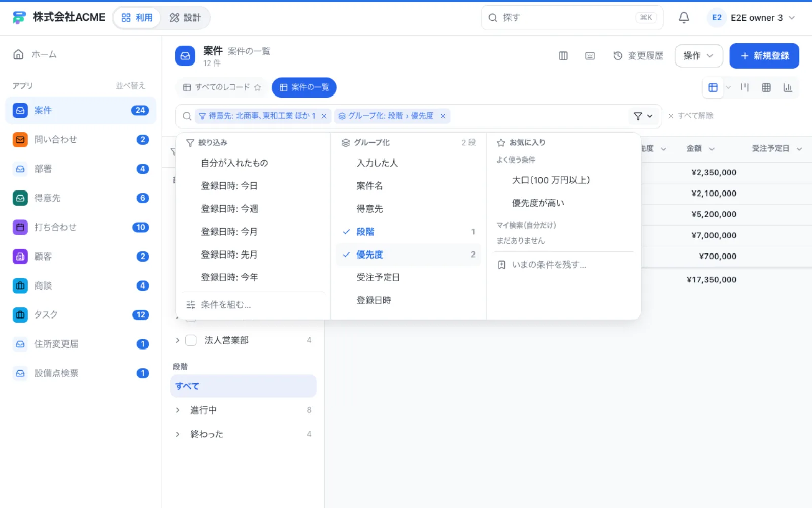
Task: Click the 探す search field
Action: coord(572,18)
